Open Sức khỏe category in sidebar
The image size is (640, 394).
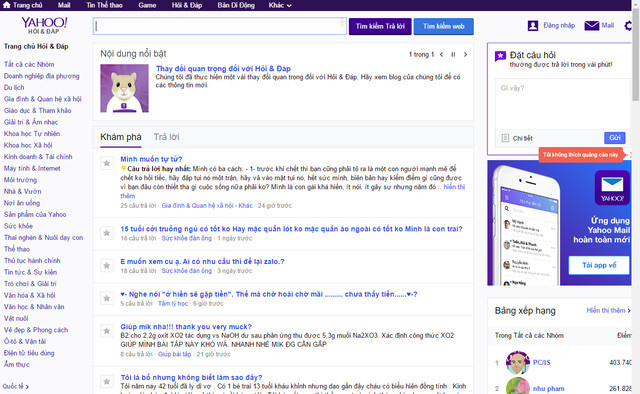click(x=18, y=226)
